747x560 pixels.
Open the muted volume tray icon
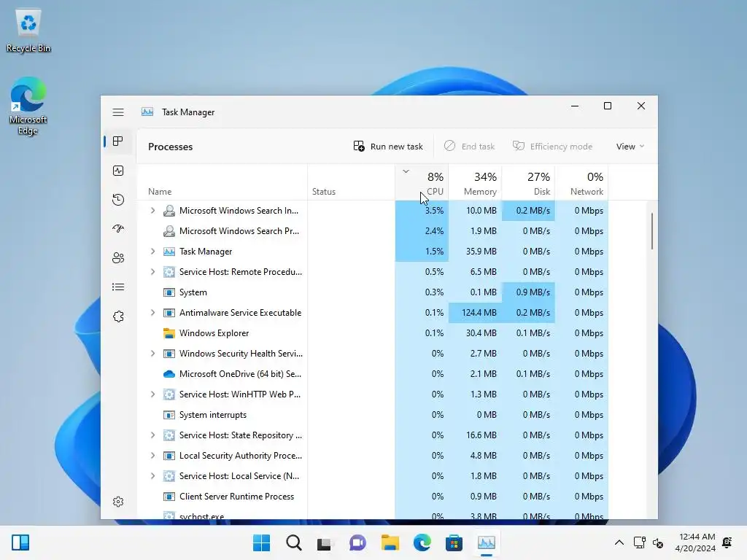(x=658, y=542)
